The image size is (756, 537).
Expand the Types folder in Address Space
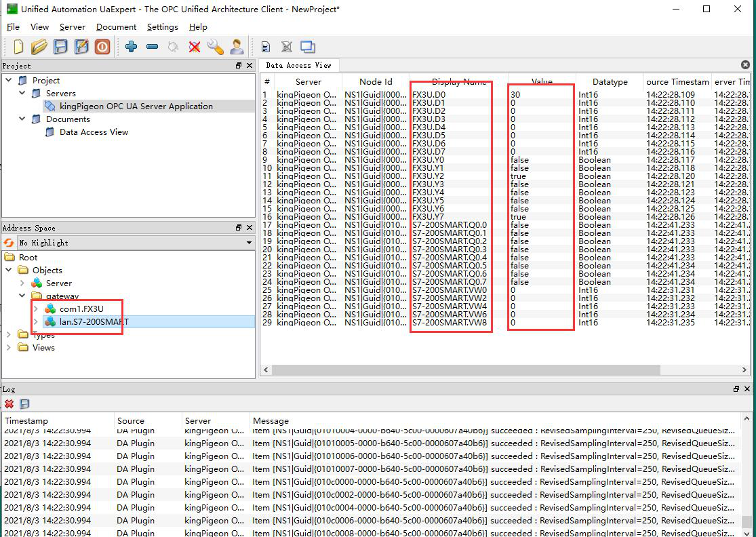point(9,335)
